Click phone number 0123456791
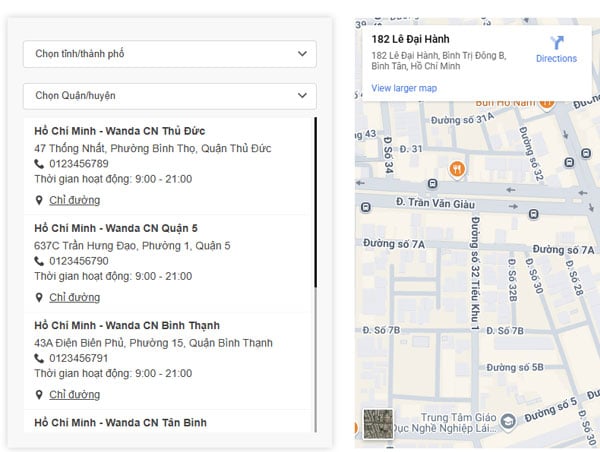This screenshot has height=452, width=600. [x=79, y=358]
